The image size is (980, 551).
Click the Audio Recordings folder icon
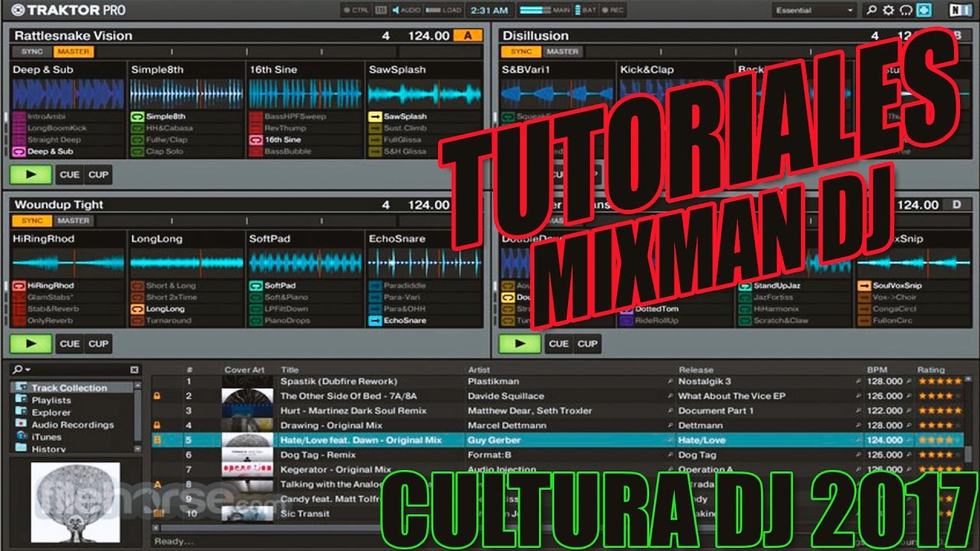(x=22, y=425)
